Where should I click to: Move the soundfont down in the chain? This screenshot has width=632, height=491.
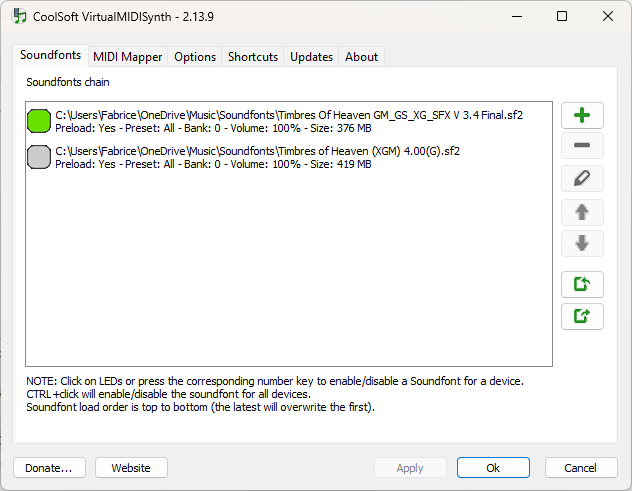click(582, 243)
